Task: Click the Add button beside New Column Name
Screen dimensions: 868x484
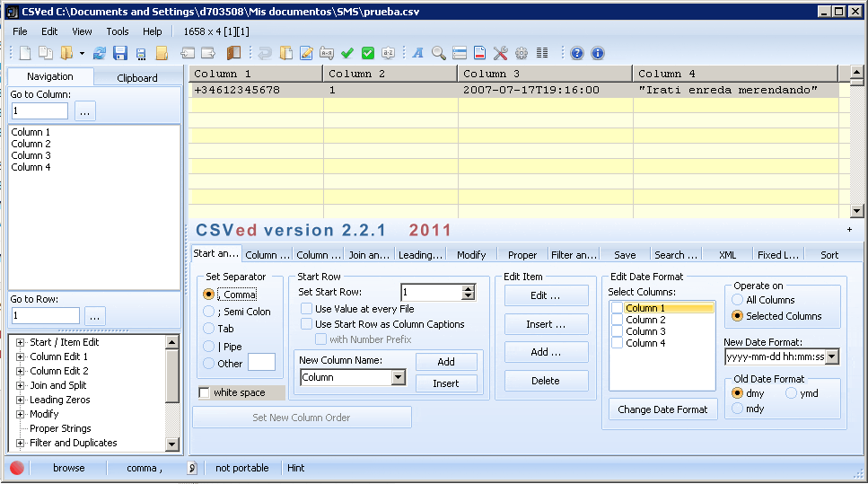Action: [446, 362]
